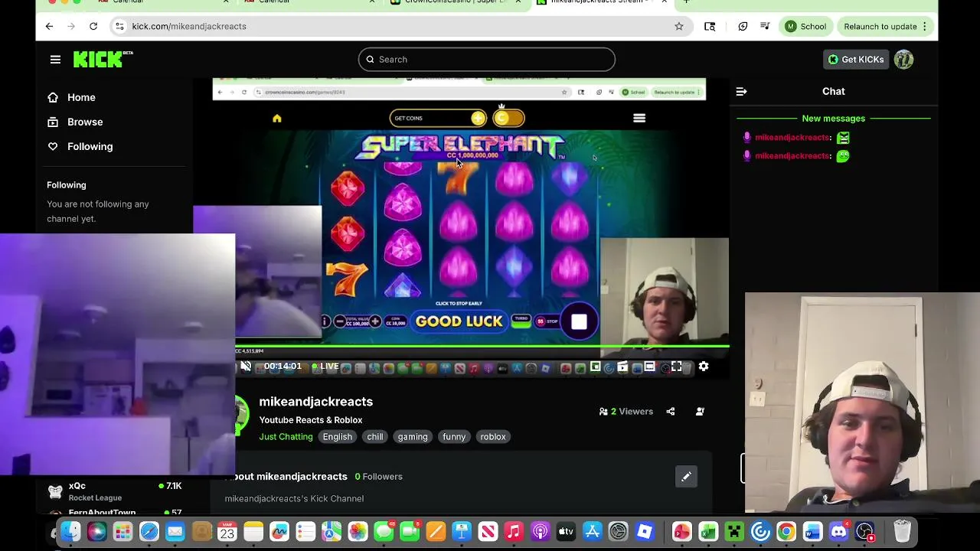Unmute the stream player audio

pyautogui.click(x=246, y=367)
